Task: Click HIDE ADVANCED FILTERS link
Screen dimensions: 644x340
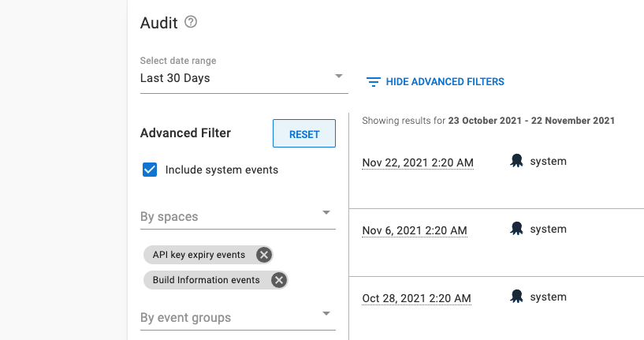Action: 445,82
